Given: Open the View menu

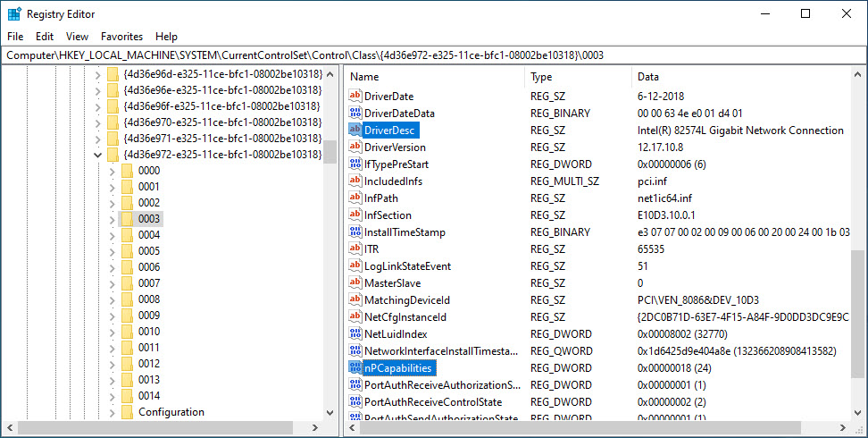Looking at the screenshot, I should (x=77, y=37).
